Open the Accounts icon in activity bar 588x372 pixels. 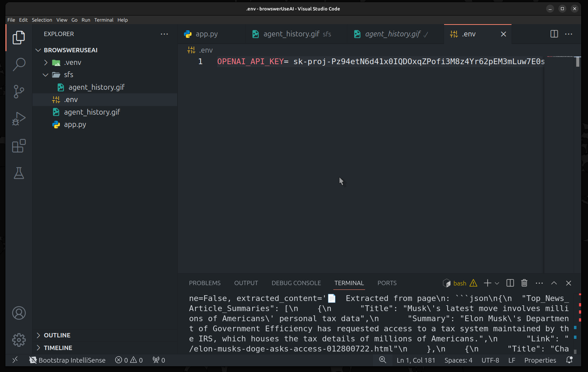(19, 313)
